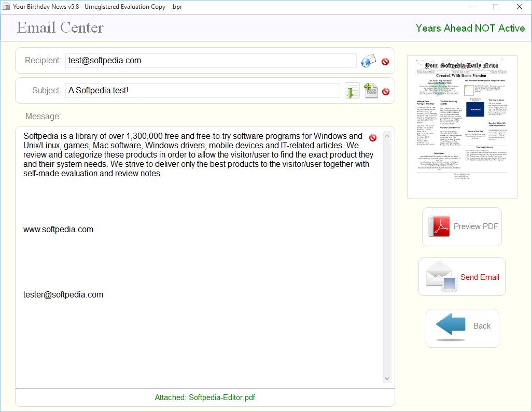Click 'www.softpedia.com' in the message
Viewport: 532px width, 412px height.
click(59, 230)
